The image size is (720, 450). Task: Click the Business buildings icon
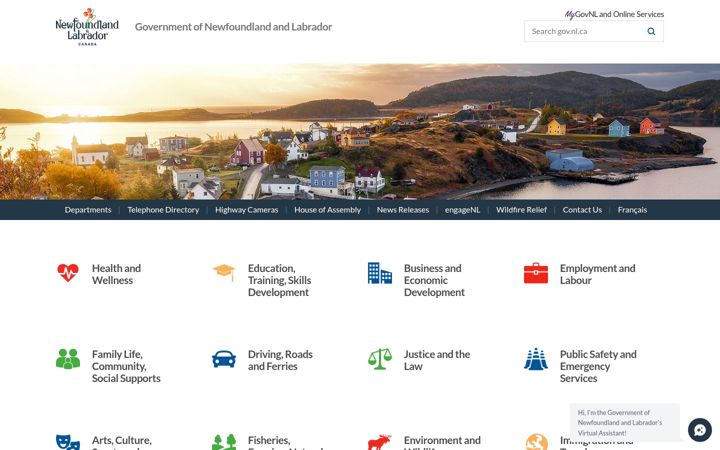click(x=380, y=273)
